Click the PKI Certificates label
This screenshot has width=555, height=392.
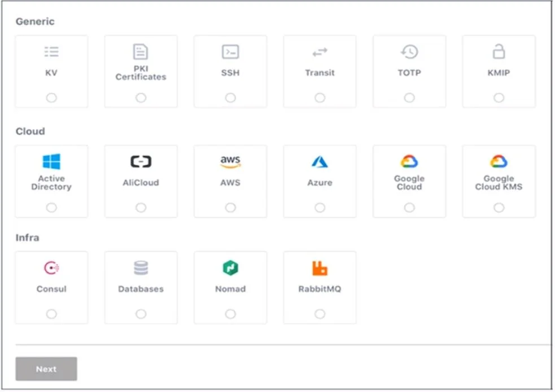pyautogui.click(x=141, y=73)
